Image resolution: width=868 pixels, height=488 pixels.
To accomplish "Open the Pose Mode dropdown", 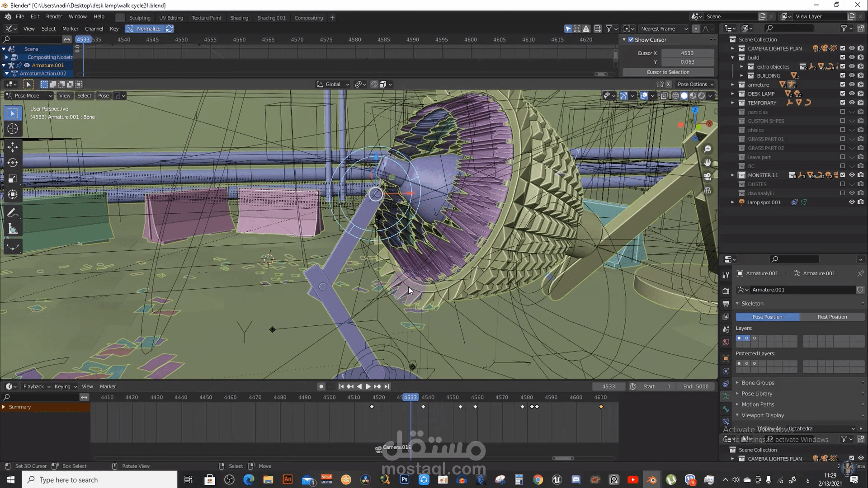I will (29, 96).
